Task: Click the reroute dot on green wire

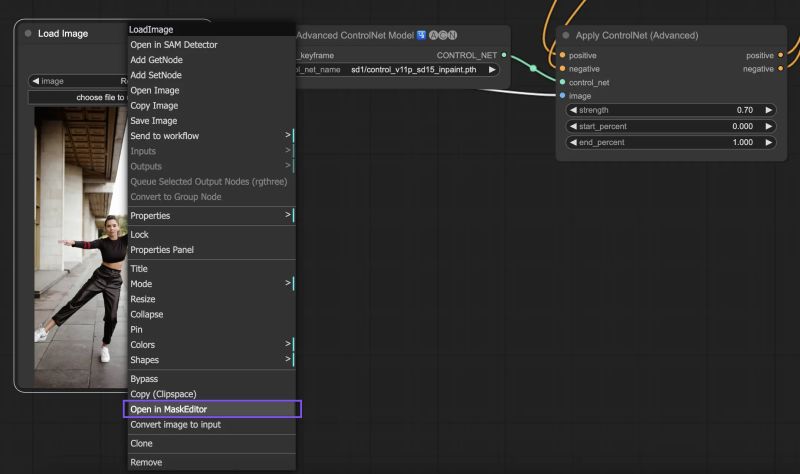Action: tap(533, 68)
